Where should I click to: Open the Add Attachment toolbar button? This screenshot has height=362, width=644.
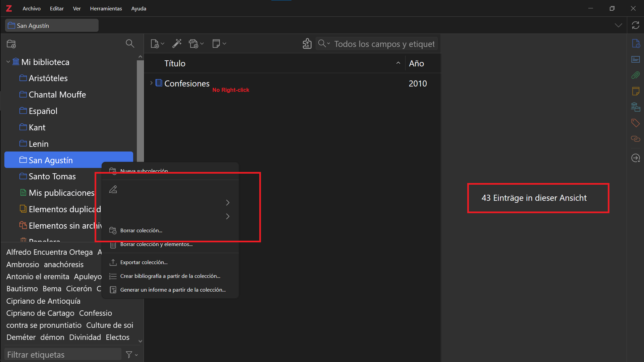(x=194, y=44)
